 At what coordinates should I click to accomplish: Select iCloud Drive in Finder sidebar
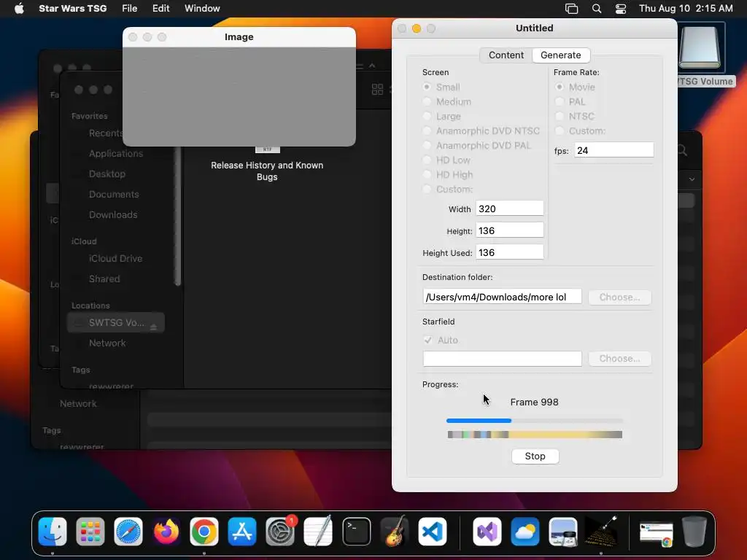[115, 259]
